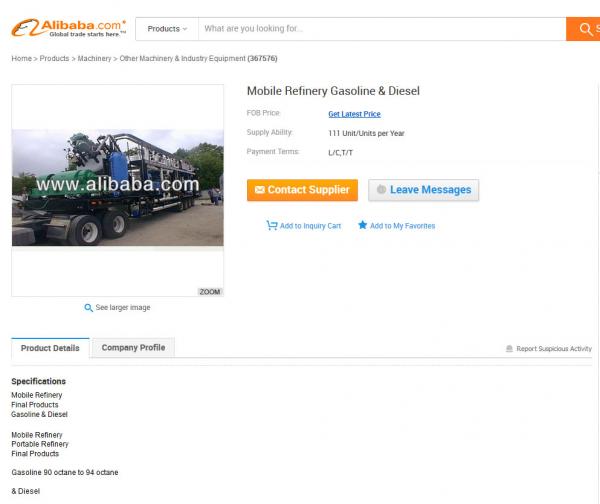Expand the Products search category dropdown
600x504 pixels.
[x=167, y=29]
